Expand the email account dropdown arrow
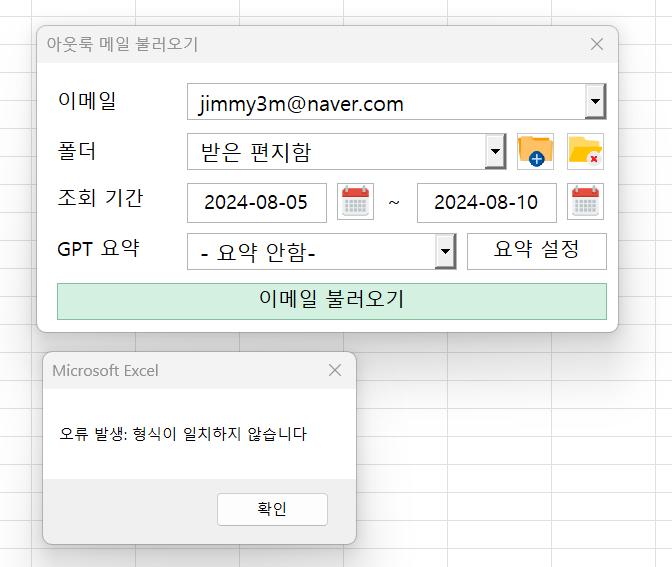The image size is (672, 567). click(595, 102)
